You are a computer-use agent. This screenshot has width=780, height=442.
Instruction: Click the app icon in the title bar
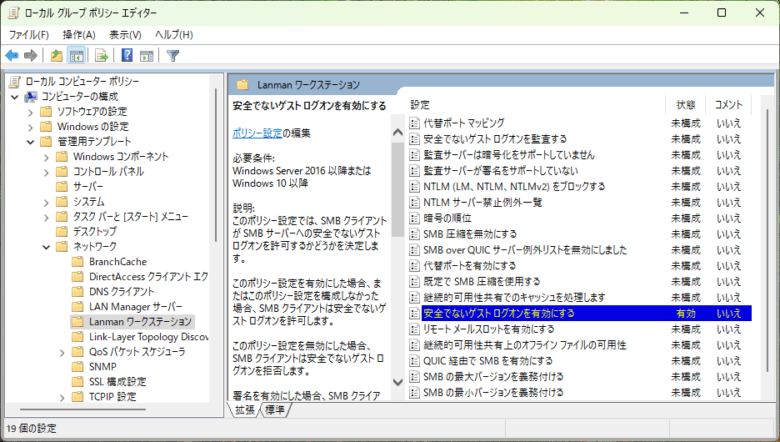click(x=14, y=13)
